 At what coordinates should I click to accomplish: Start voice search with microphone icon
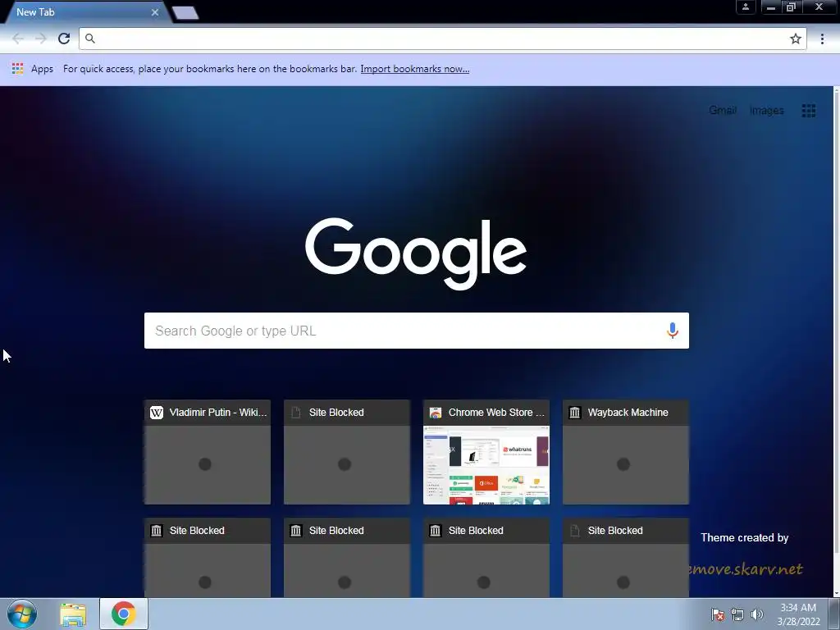[673, 331]
